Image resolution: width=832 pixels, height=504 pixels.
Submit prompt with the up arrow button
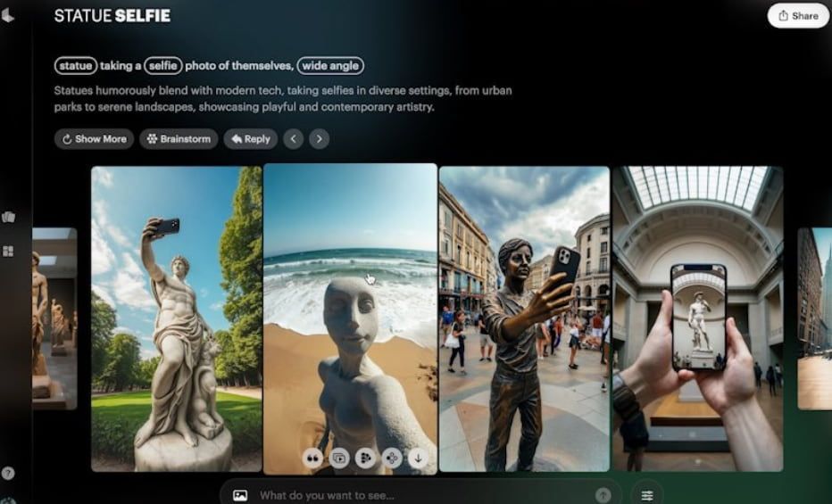pos(603,495)
